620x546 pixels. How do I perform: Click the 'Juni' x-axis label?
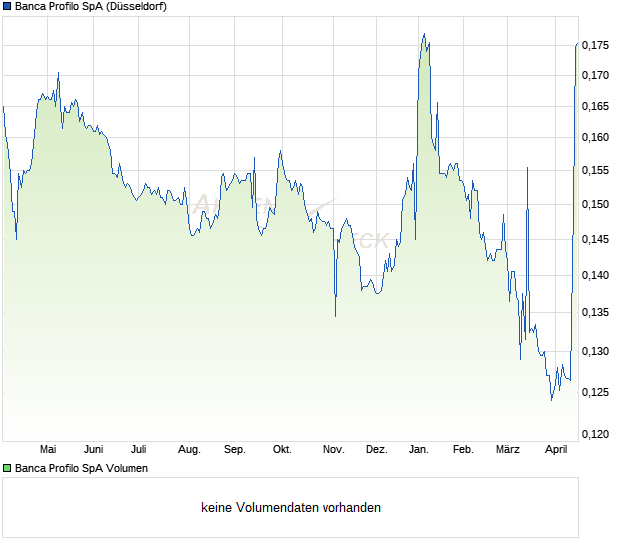(x=93, y=449)
